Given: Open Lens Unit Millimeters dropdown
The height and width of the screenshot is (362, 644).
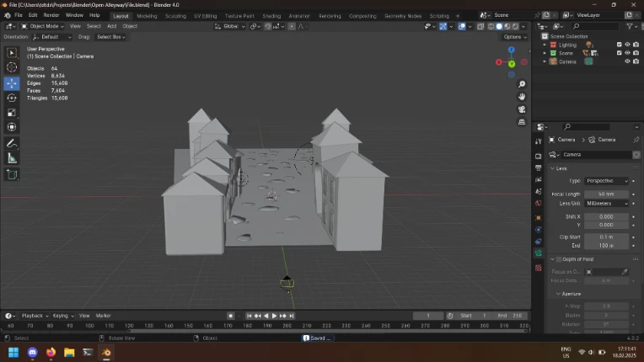Looking at the screenshot, I should pyautogui.click(x=607, y=204).
